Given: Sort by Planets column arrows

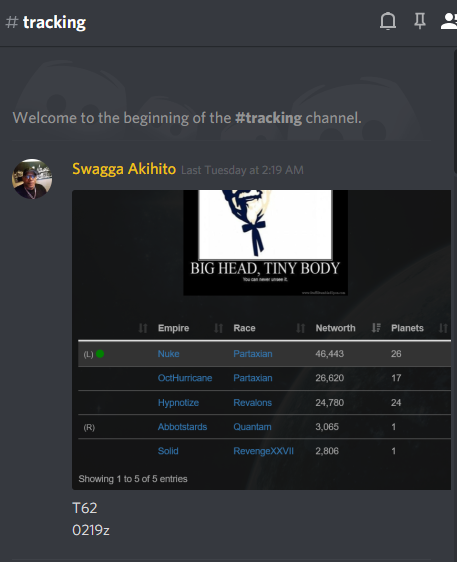Looking at the screenshot, I should pyautogui.click(x=443, y=328).
